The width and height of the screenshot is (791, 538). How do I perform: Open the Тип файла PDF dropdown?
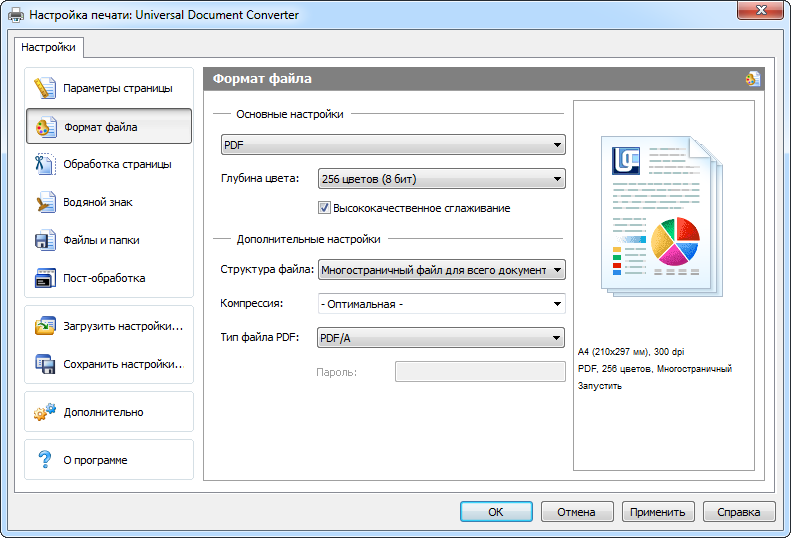pyautogui.click(x=441, y=339)
